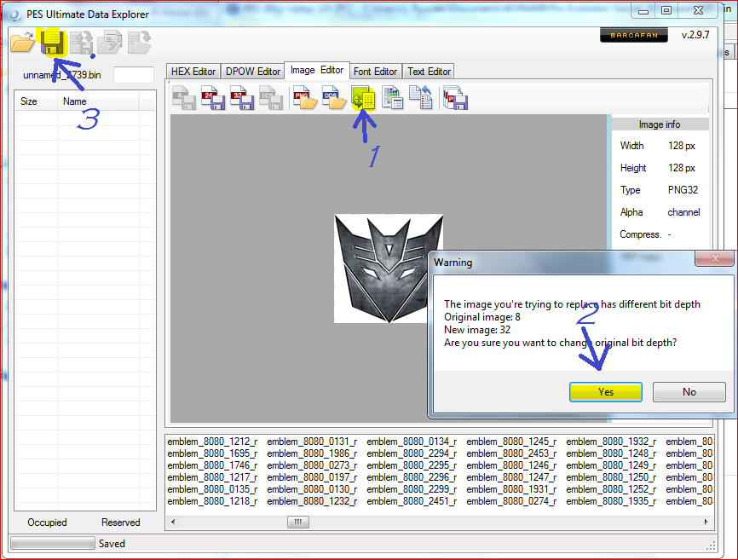Screen dimensions: 738x560
Task: Select emblem_8080_2451_r entry
Action: coord(412,501)
